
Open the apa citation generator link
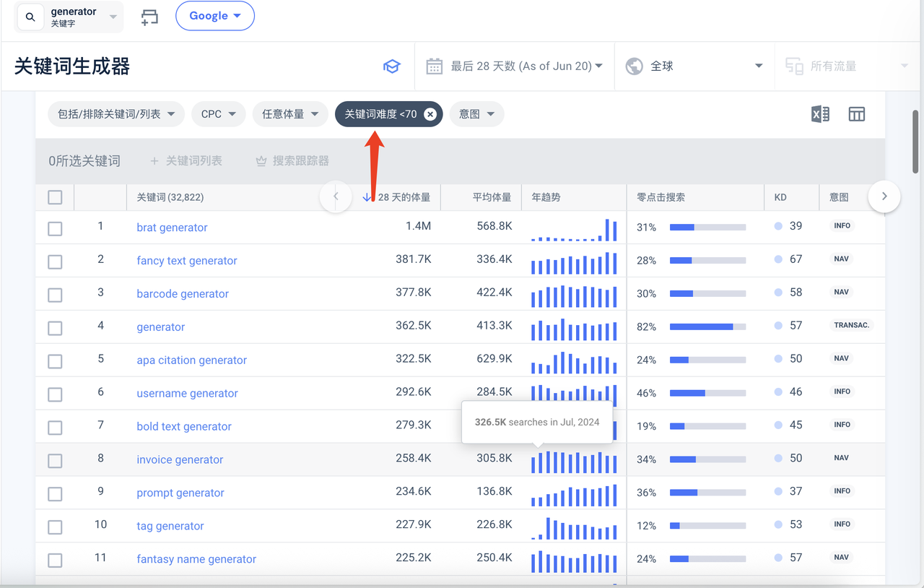[191, 360]
